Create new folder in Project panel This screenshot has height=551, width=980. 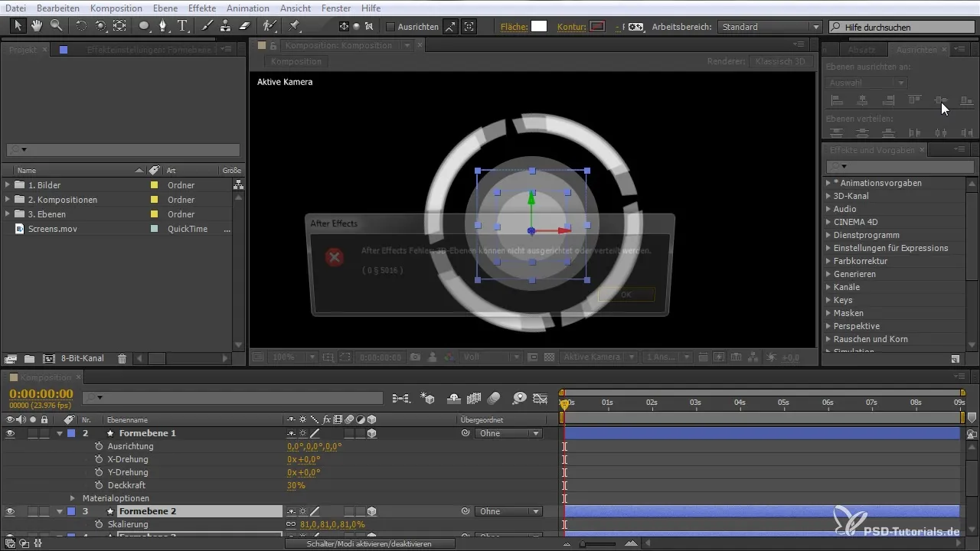pos(29,358)
